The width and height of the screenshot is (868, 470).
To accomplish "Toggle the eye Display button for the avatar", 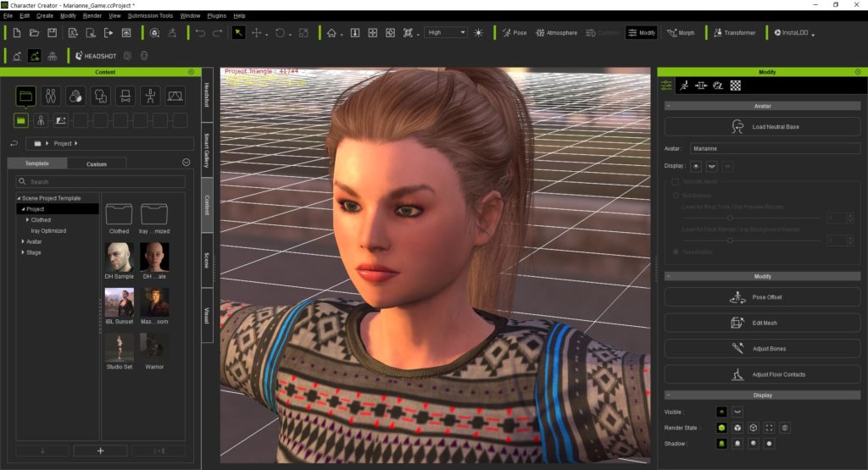I will [696, 166].
